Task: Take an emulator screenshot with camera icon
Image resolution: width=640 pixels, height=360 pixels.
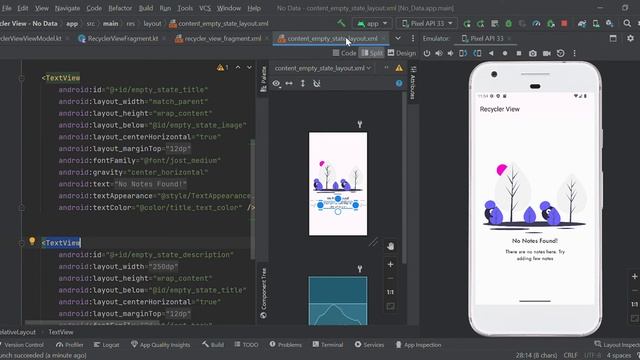Action: (533, 53)
